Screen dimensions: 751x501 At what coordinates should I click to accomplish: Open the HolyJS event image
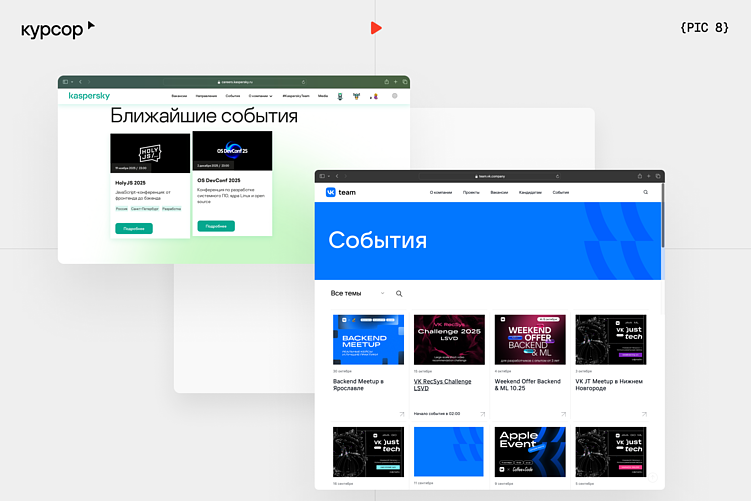pyautogui.click(x=150, y=153)
